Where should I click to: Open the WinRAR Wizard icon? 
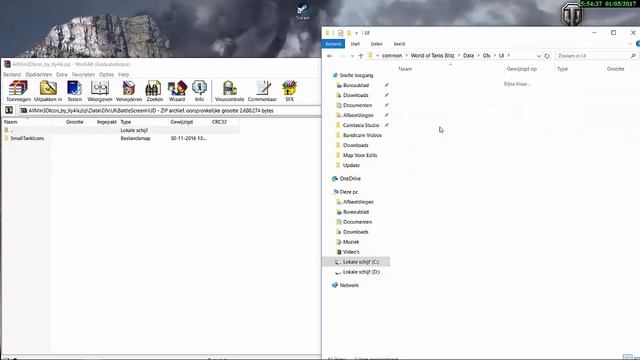[x=177, y=91]
